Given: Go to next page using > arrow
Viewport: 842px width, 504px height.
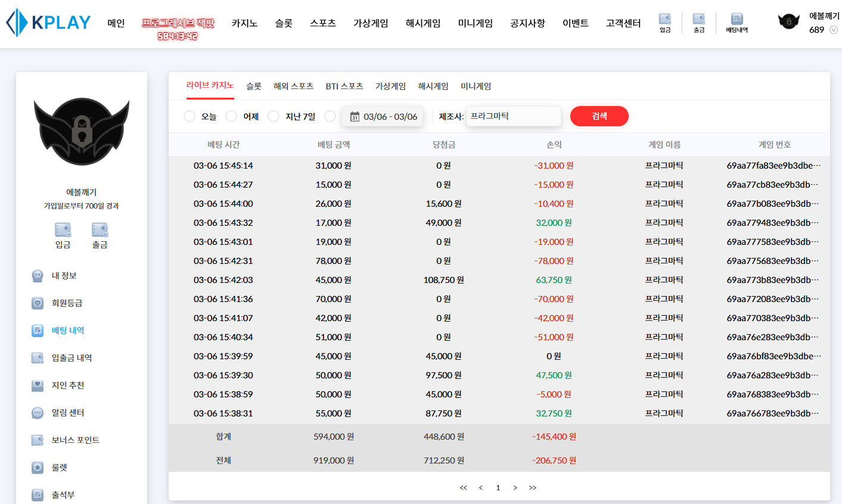Looking at the screenshot, I should (x=515, y=488).
